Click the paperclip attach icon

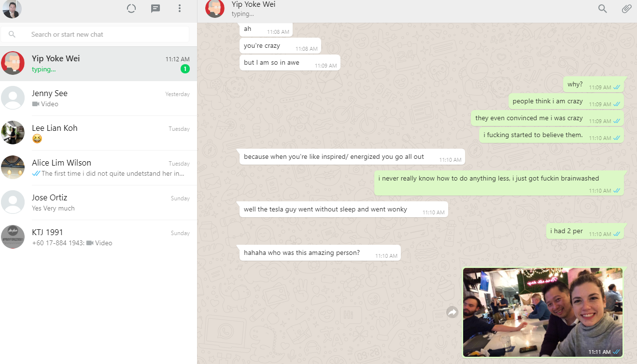[626, 9]
